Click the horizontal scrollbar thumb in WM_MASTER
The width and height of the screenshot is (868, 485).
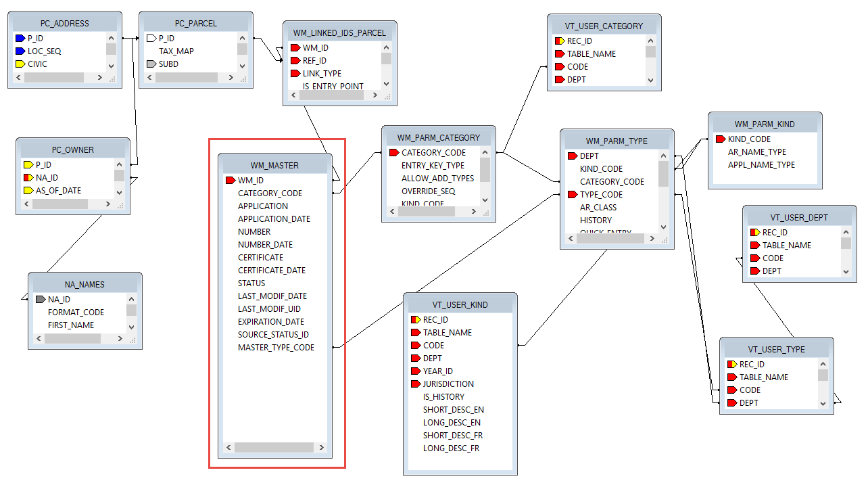coord(274,448)
